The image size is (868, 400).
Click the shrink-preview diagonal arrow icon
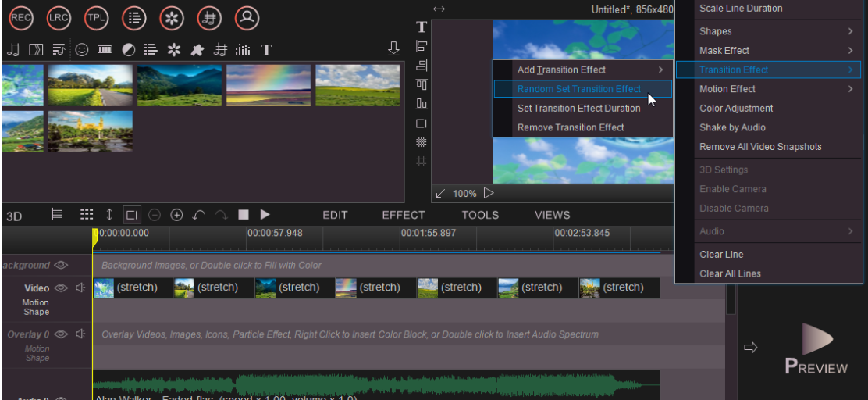click(440, 193)
